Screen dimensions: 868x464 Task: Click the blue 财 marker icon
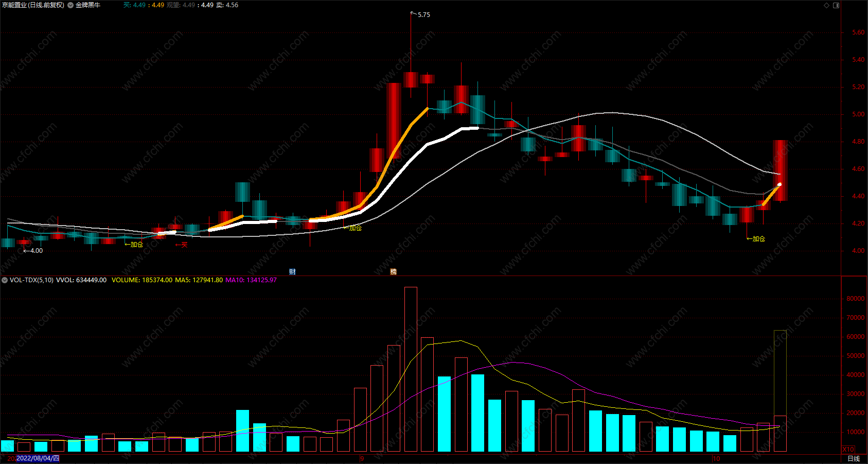pyautogui.click(x=292, y=272)
